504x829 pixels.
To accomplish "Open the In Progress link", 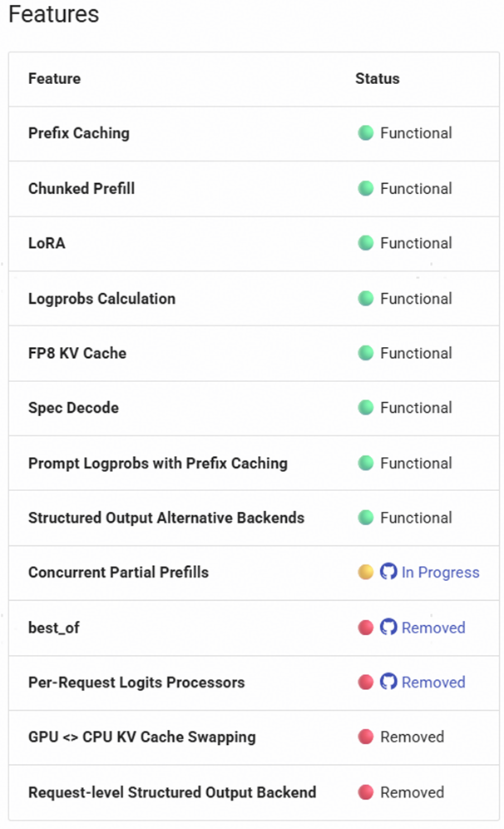I will point(440,573).
